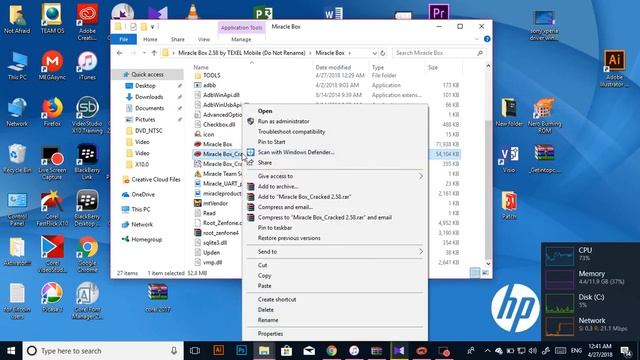Open Nero Burning ROM desktop icon
Screen dimensions: 640x360
pos(545,116)
